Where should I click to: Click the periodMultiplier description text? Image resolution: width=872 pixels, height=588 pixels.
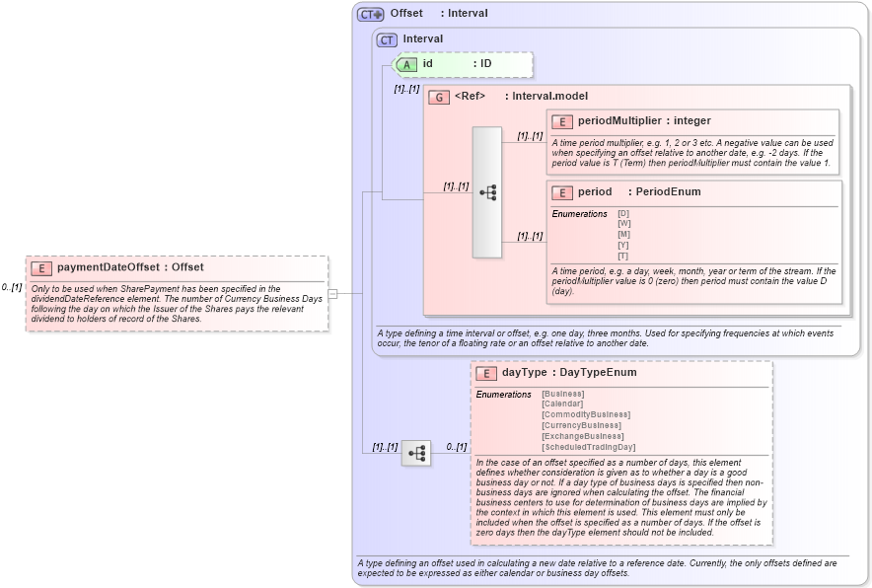pos(692,153)
